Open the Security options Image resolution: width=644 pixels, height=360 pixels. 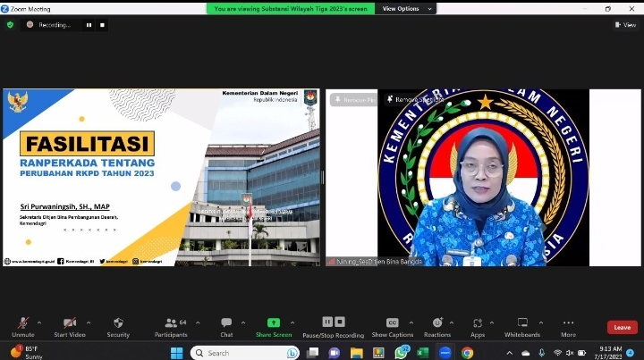click(118, 325)
